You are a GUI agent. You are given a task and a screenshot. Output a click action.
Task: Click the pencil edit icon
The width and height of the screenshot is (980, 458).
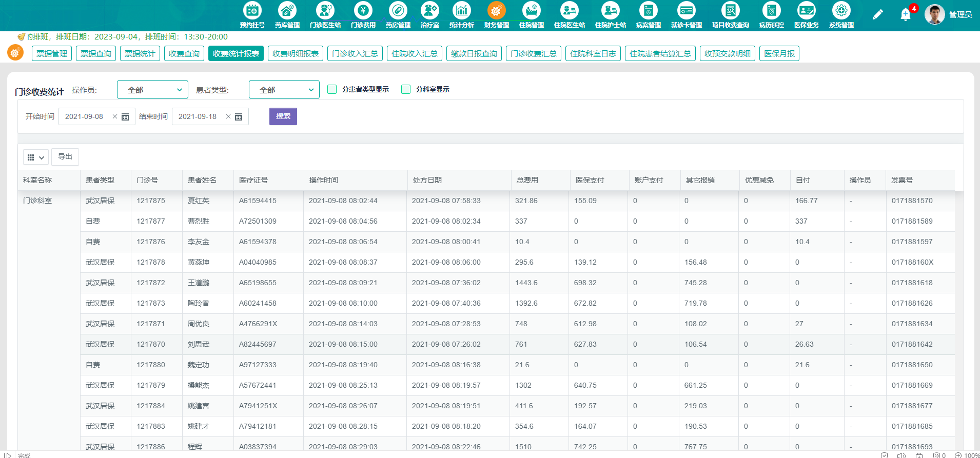click(x=877, y=15)
